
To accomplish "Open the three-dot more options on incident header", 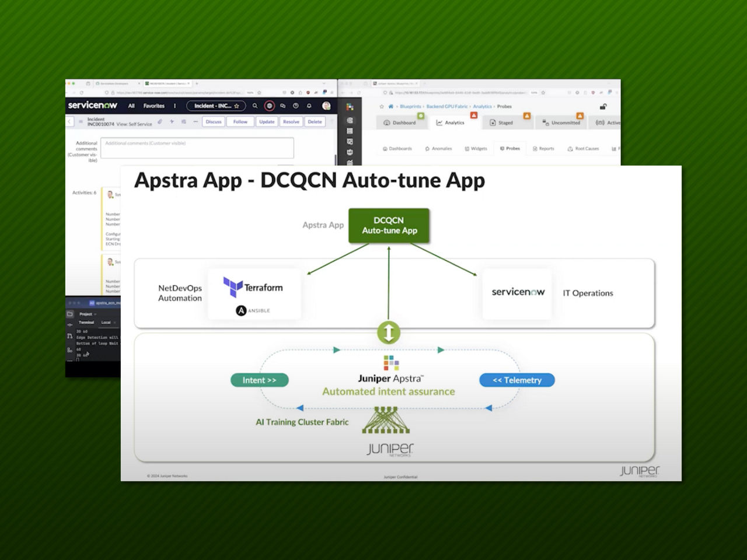I will 196,122.
